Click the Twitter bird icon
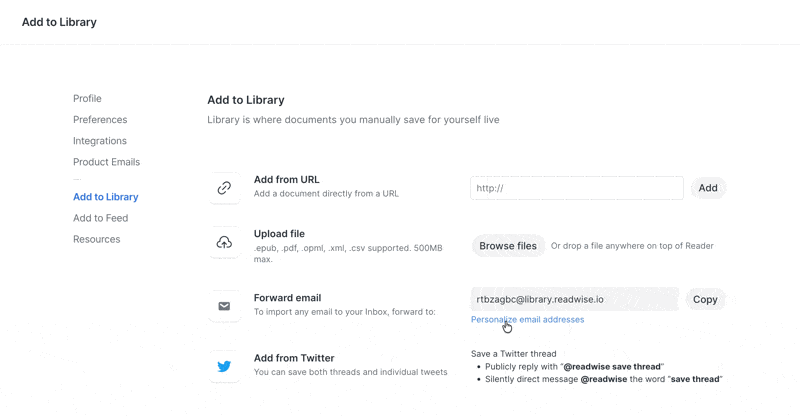The height and width of the screenshot is (416, 800). 224,366
